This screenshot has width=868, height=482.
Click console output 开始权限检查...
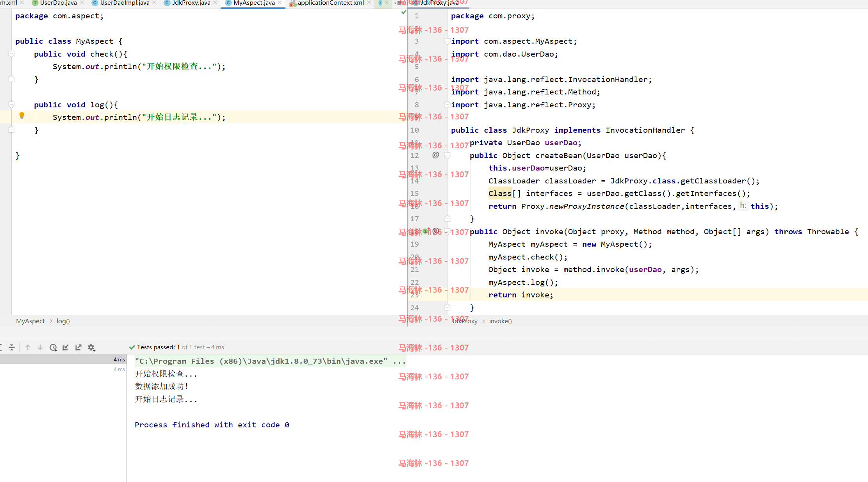(x=166, y=374)
